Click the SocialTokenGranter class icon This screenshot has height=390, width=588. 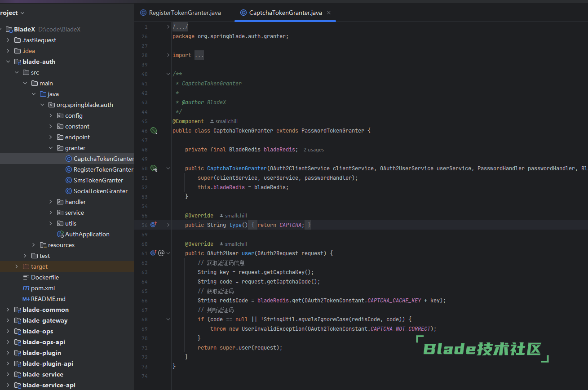(69, 191)
